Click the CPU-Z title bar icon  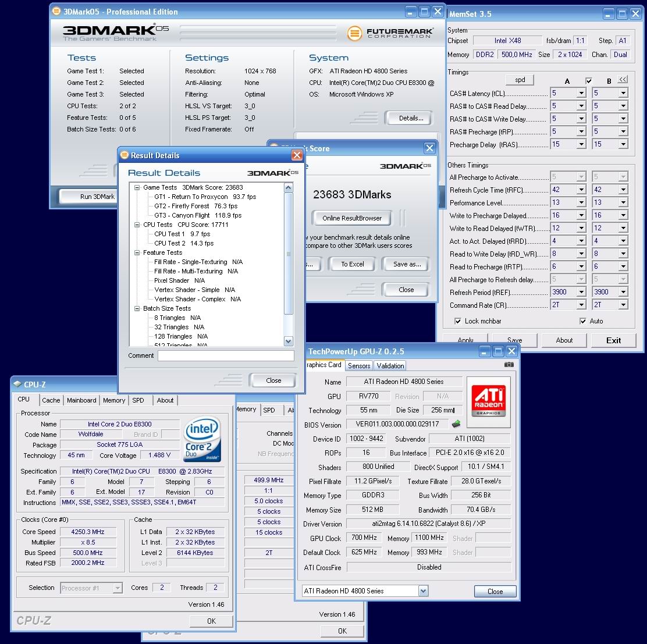click(x=17, y=384)
